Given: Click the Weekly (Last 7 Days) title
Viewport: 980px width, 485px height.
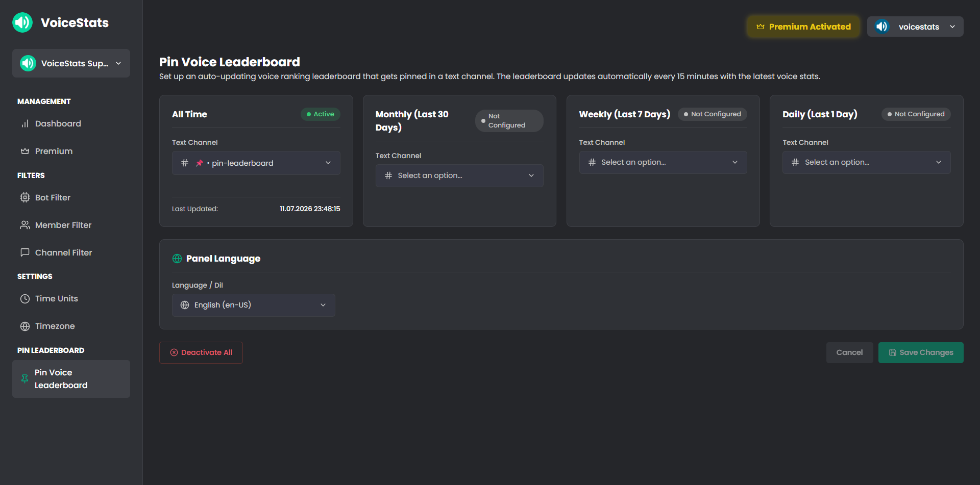Looking at the screenshot, I should (x=625, y=114).
